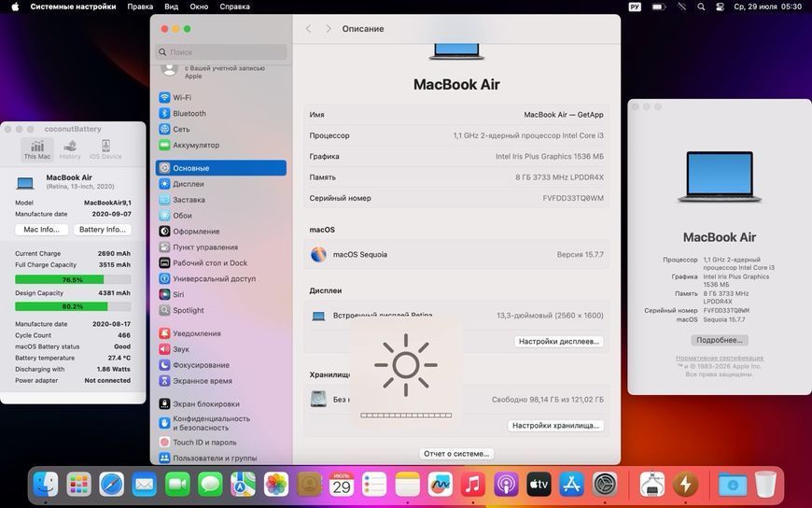The width and height of the screenshot is (812, 508).
Task: Open Пункт управления section
Action: (x=220, y=247)
